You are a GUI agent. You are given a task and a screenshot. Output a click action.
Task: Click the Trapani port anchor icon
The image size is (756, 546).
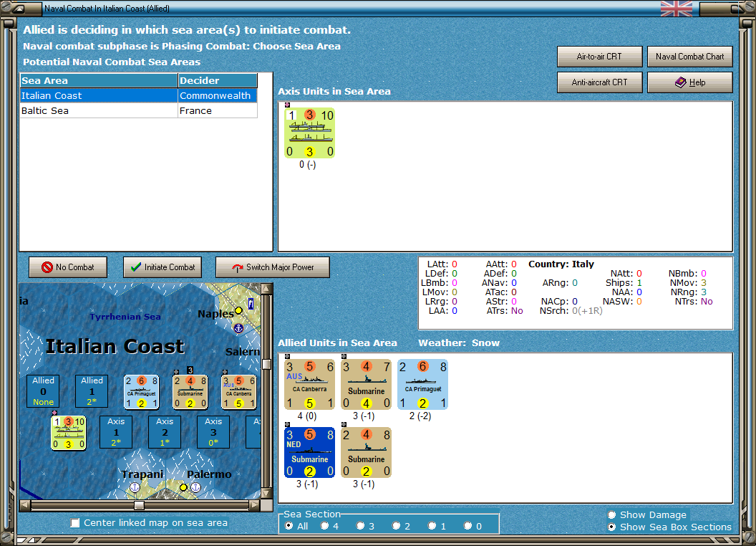click(135, 487)
